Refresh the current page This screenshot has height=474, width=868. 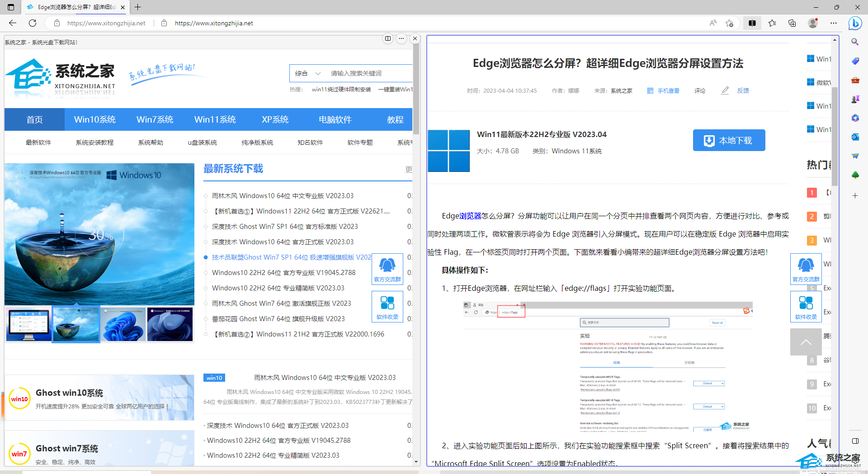coord(33,23)
